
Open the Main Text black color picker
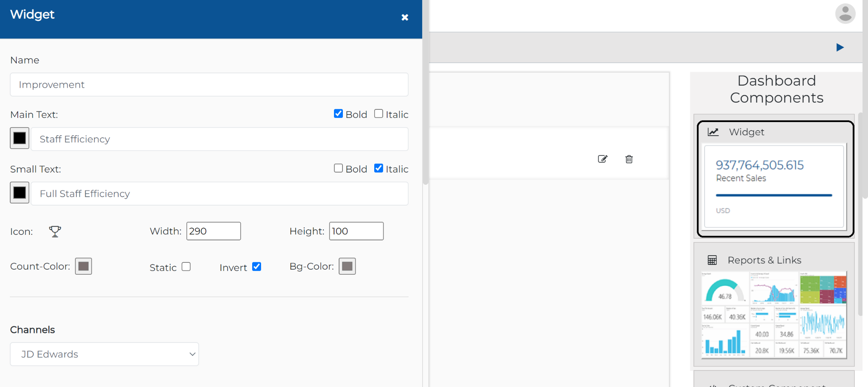coord(19,138)
